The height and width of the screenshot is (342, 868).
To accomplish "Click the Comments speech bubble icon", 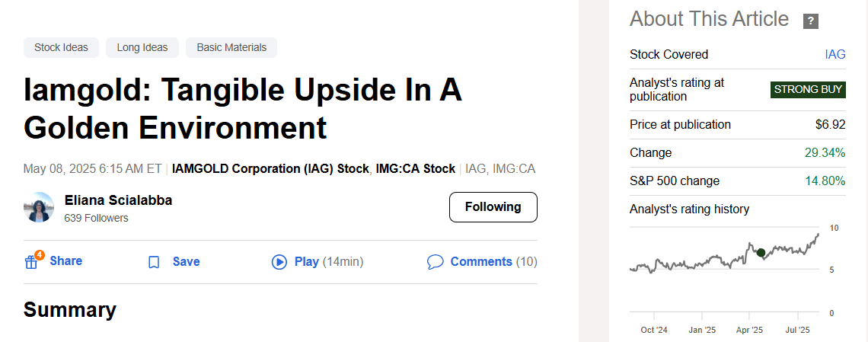I will pos(435,262).
